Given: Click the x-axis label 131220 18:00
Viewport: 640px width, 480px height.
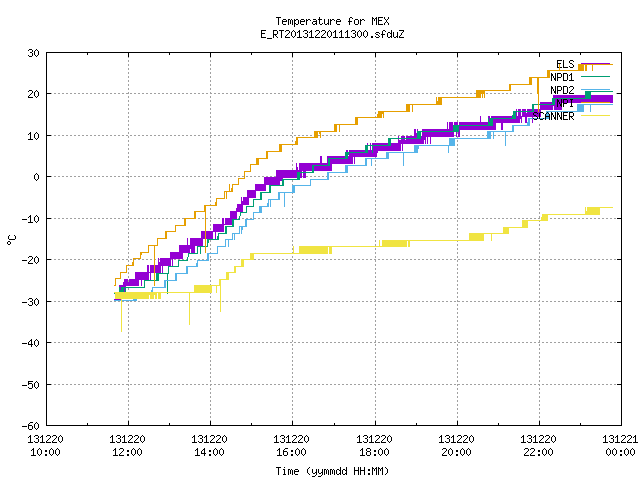Looking at the screenshot, I should click(x=374, y=446).
